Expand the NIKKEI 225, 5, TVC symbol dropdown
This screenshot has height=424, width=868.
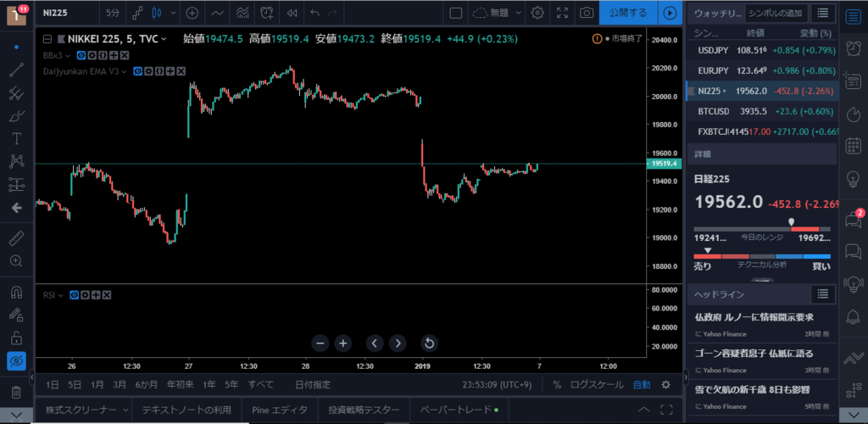coord(164,39)
